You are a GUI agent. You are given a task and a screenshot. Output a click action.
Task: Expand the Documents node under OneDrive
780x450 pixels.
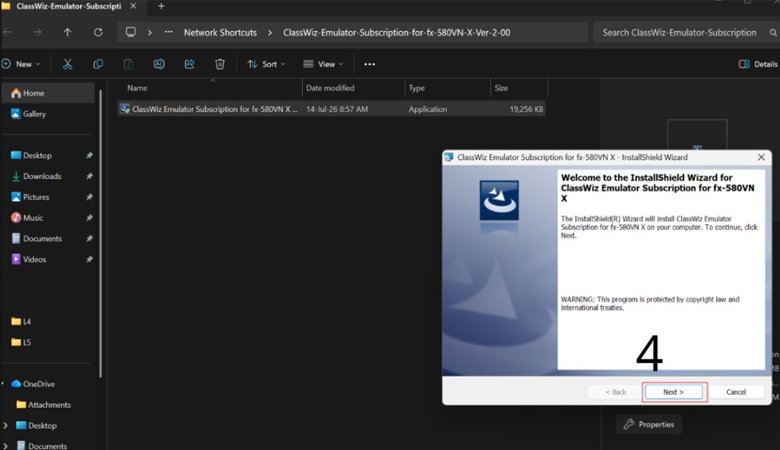pos(5,446)
